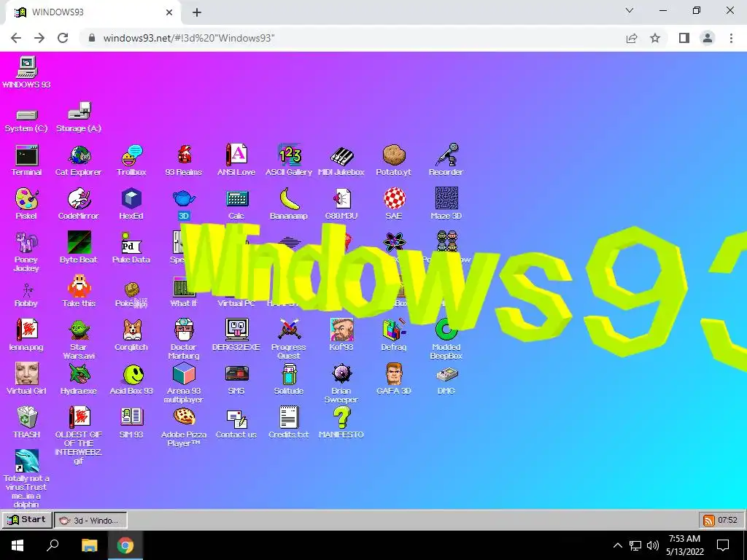This screenshot has width=747, height=560.
Task: Play the Star Wars.avi file
Action: point(79,330)
